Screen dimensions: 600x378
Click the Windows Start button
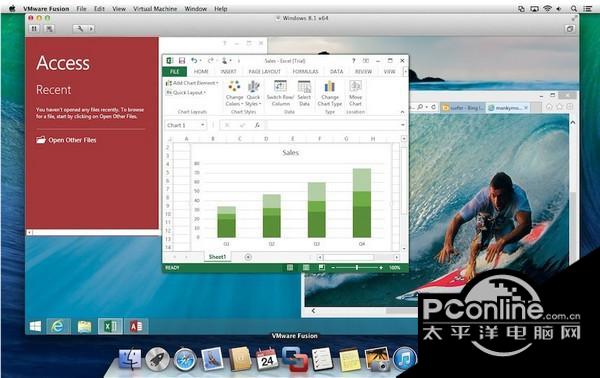(35, 326)
